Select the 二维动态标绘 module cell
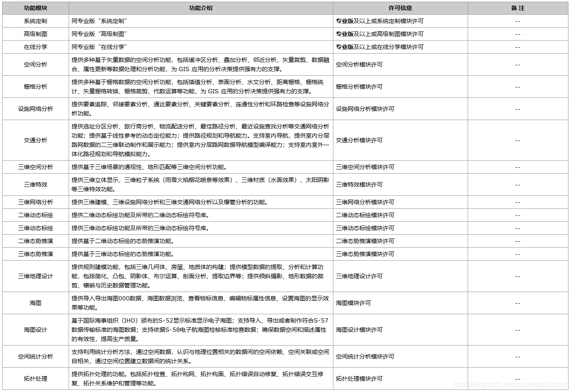The width and height of the screenshot is (571, 392). (36, 215)
